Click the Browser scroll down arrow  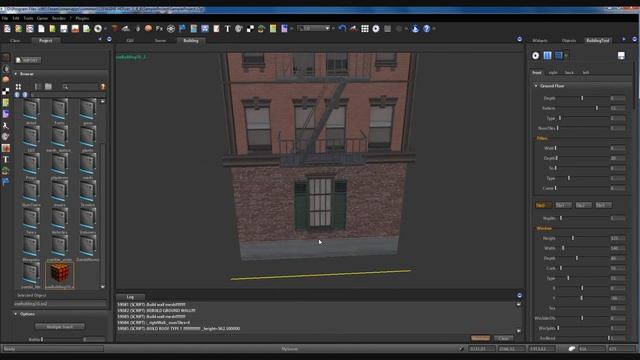click(102, 287)
